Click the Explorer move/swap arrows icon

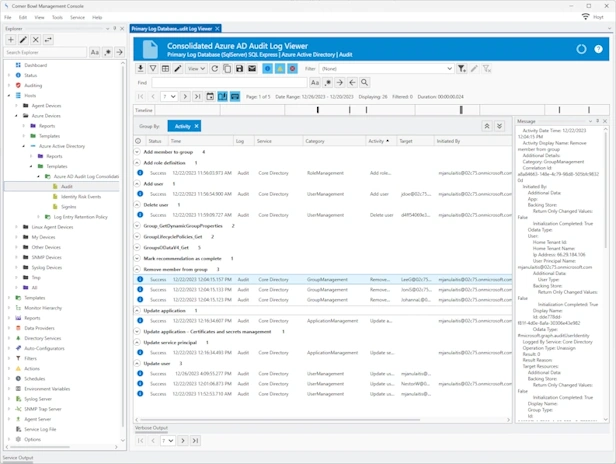coord(48,40)
